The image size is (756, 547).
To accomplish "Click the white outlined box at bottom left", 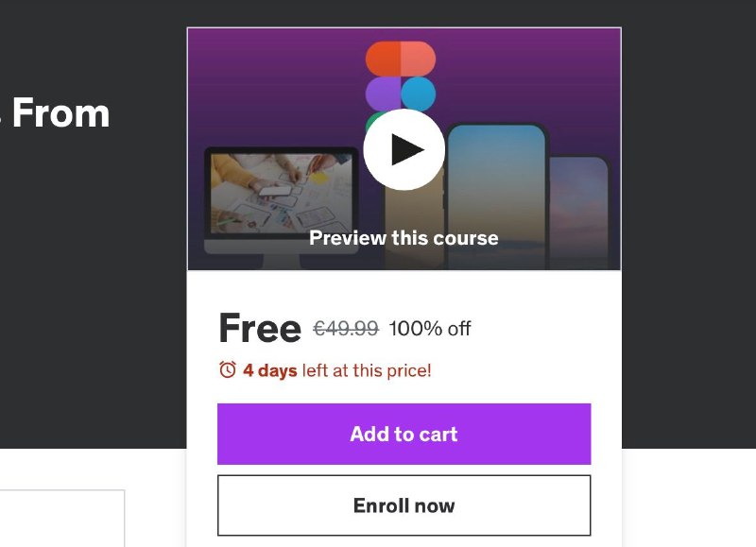I will 62,518.
